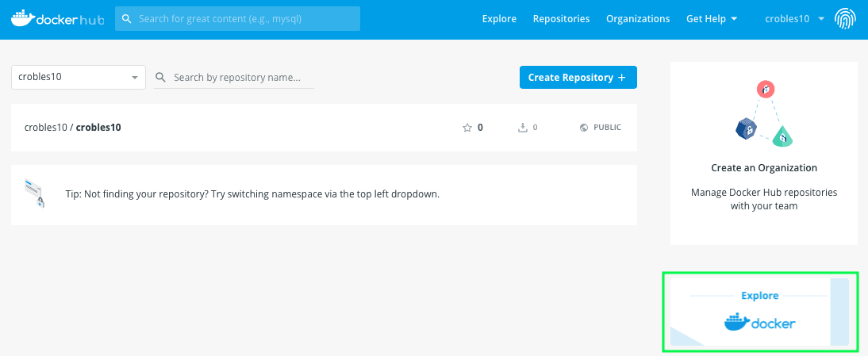
Task: Click the fingerprint avatar icon
Action: [845, 19]
